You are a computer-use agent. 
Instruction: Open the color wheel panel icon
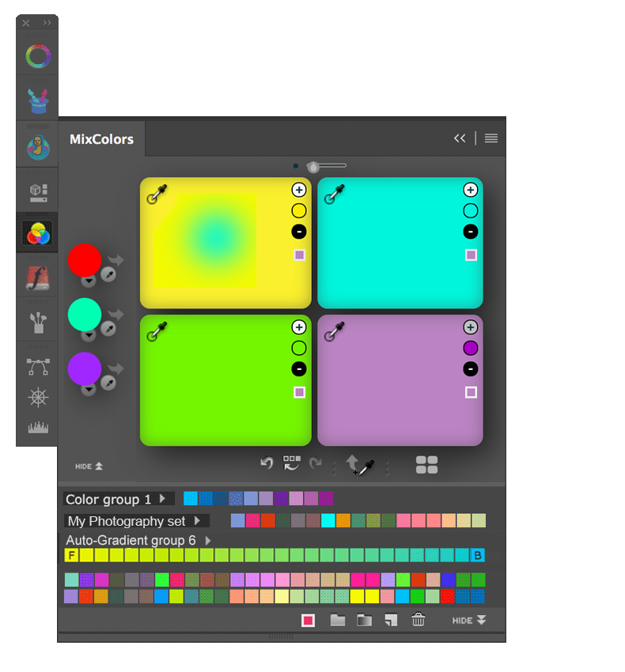[37, 56]
